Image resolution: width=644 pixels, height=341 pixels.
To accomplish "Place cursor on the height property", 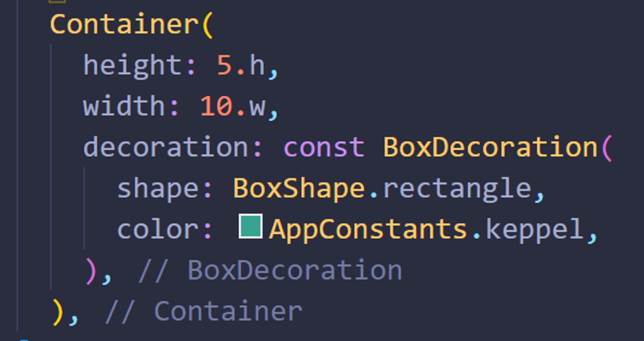I will pos(133,66).
